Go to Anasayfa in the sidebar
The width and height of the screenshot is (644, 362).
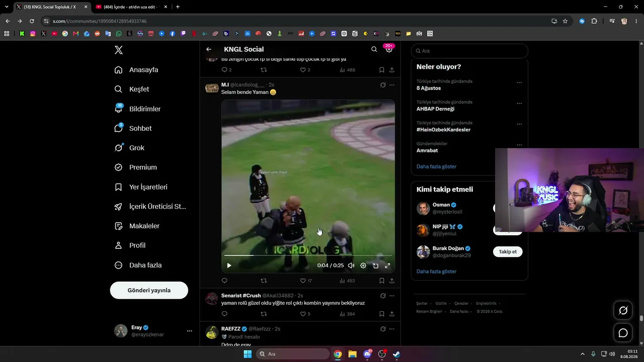coord(136,70)
